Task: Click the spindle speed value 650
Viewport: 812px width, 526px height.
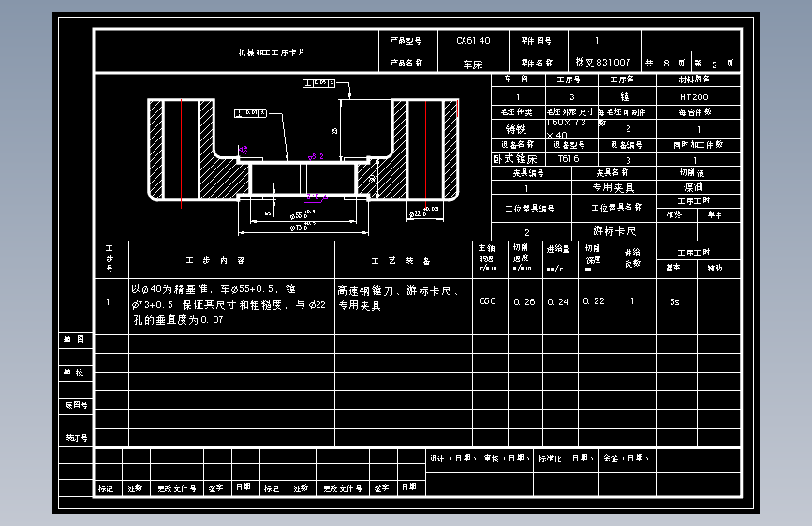Action: pos(488,301)
